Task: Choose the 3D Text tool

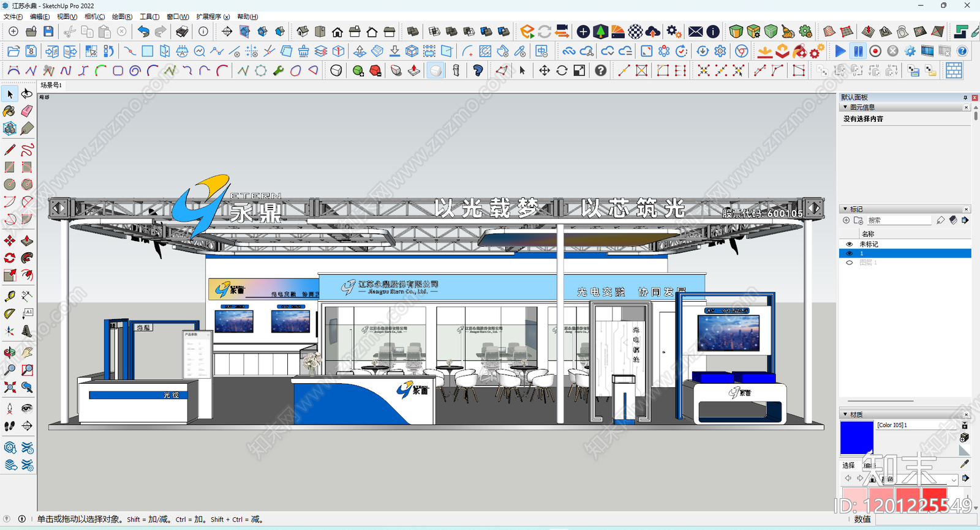Action: tap(27, 331)
